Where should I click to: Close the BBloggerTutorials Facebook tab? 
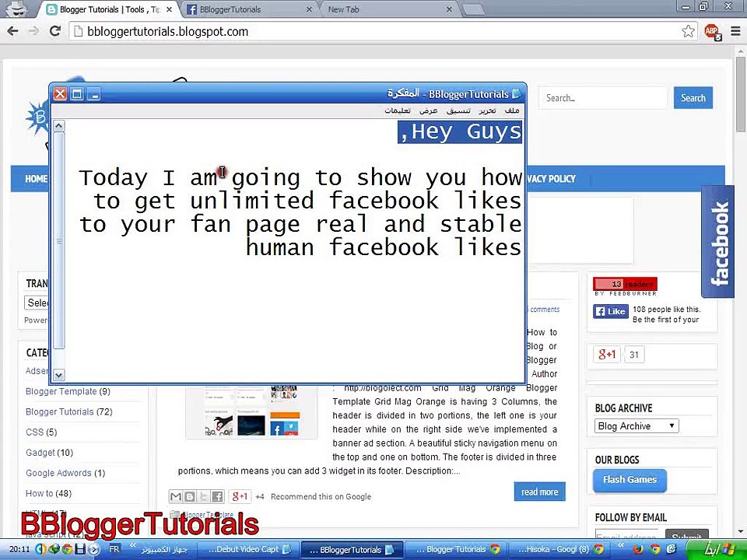309,9
